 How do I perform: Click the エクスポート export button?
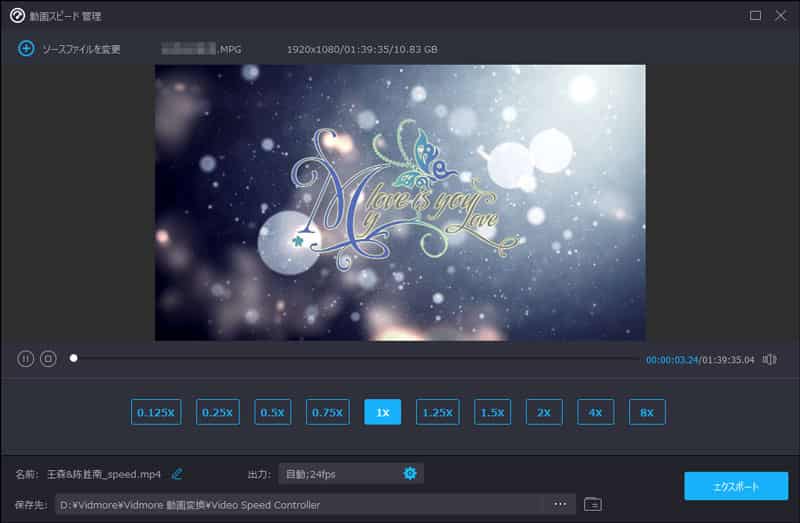735,487
